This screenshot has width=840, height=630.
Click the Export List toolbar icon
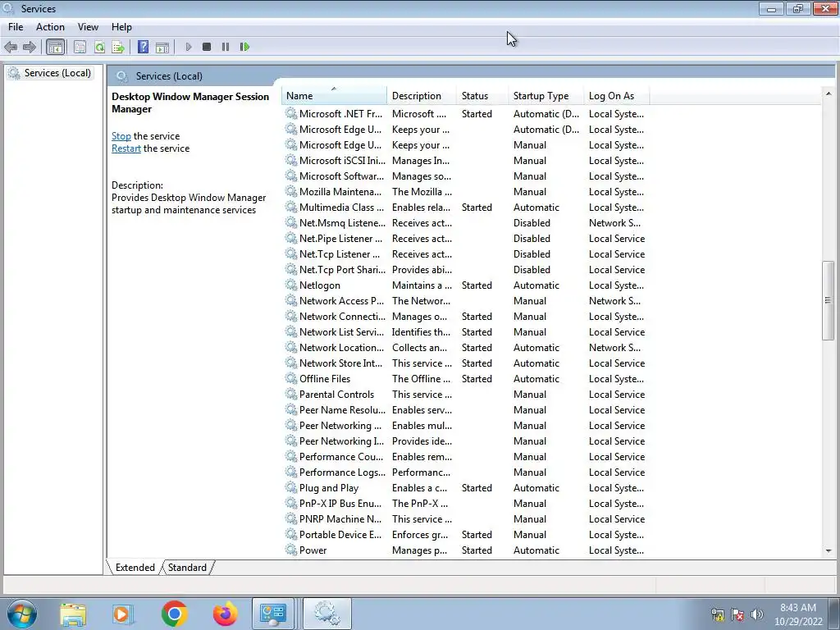[118, 47]
